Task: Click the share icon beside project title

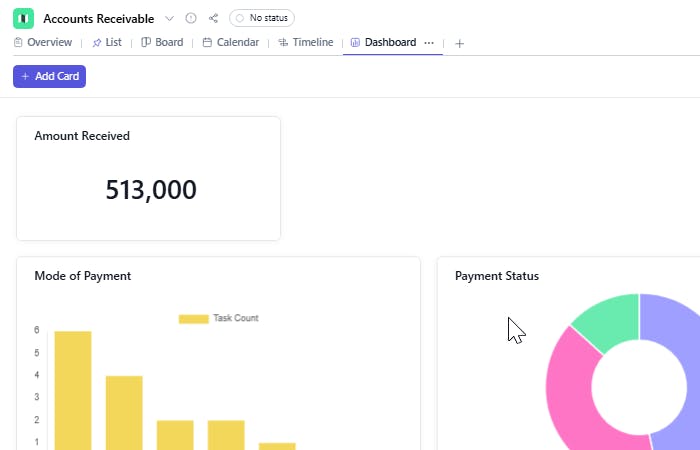Action: [x=213, y=18]
